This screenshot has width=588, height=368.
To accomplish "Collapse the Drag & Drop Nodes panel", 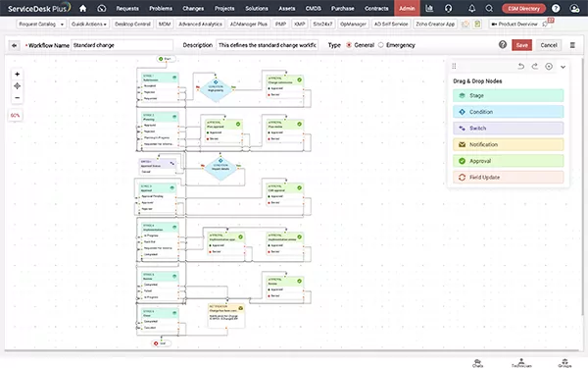I will coord(563,67).
